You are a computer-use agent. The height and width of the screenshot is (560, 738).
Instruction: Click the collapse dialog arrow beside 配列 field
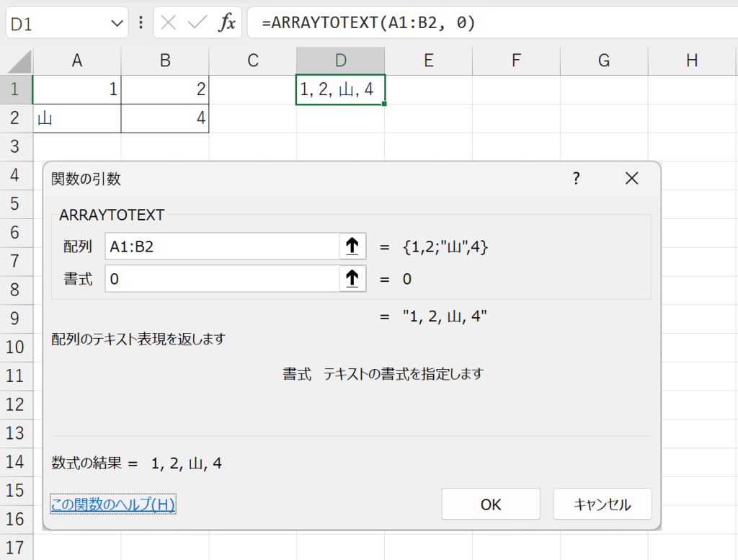(352, 246)
